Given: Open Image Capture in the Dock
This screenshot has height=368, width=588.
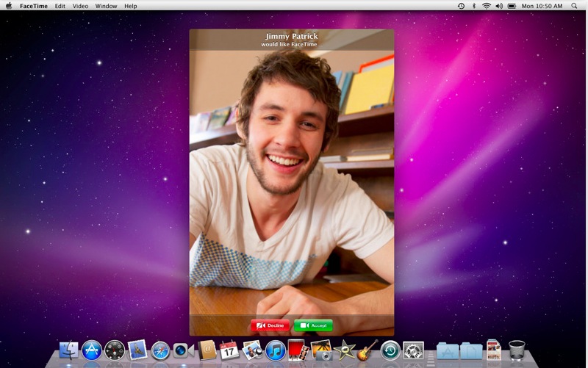Looking at the screenshot, I should pos(322,350).
